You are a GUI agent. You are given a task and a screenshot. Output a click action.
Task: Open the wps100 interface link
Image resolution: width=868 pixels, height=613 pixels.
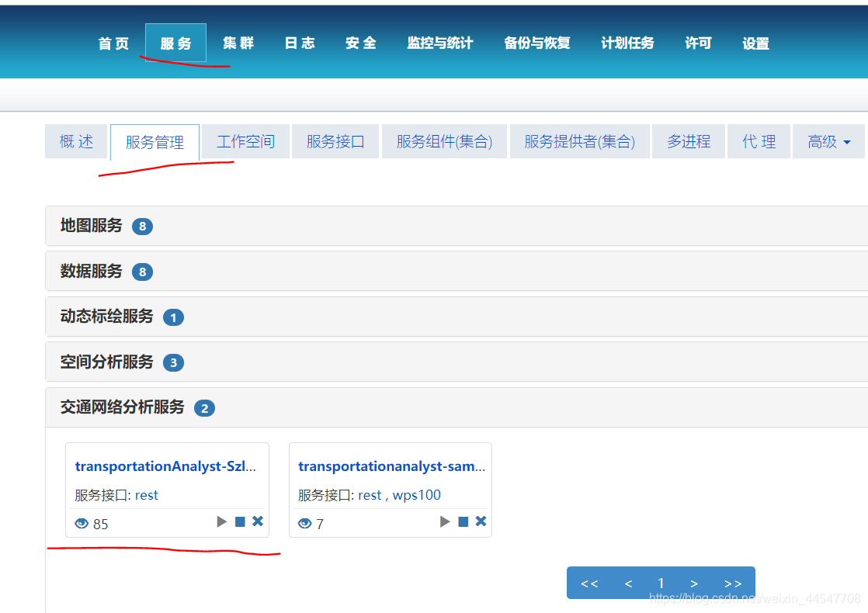coord(417,495)
